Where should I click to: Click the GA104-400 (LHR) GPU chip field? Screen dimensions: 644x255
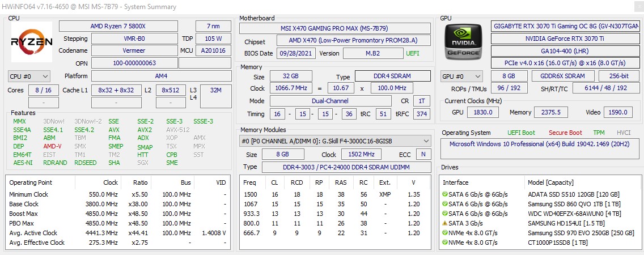coord(565,51)
